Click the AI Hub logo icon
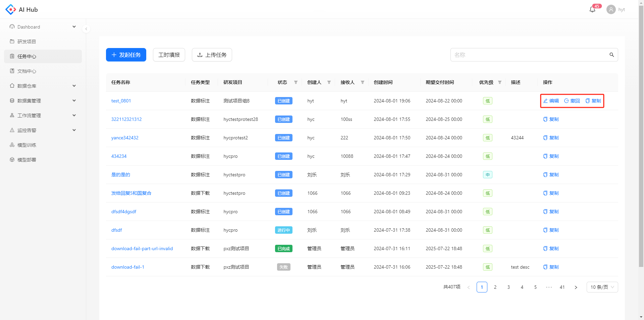 (11, 9)
